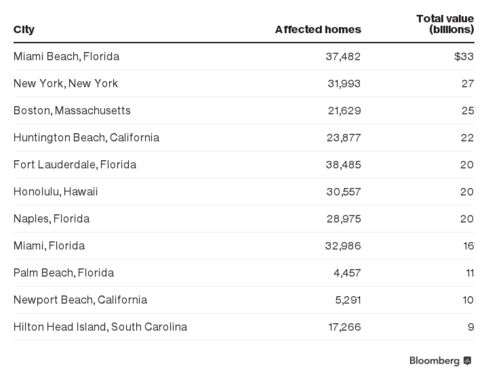Click the 17,266 affected homes value

345,327
